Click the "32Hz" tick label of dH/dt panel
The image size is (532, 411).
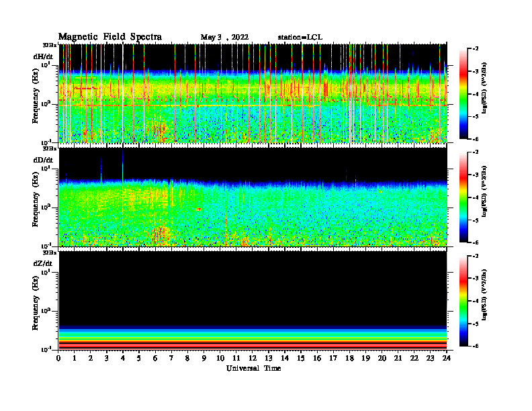click(x=50, y=45)
